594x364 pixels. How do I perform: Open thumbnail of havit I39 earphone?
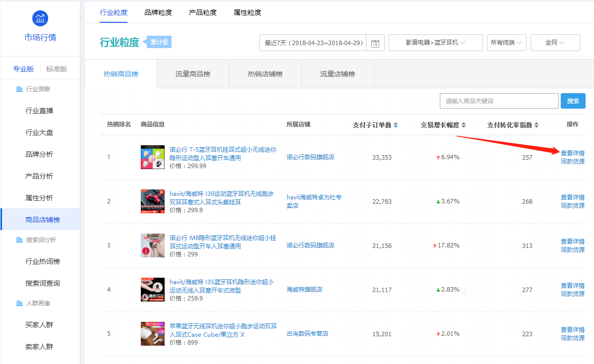tap(153, 201)
